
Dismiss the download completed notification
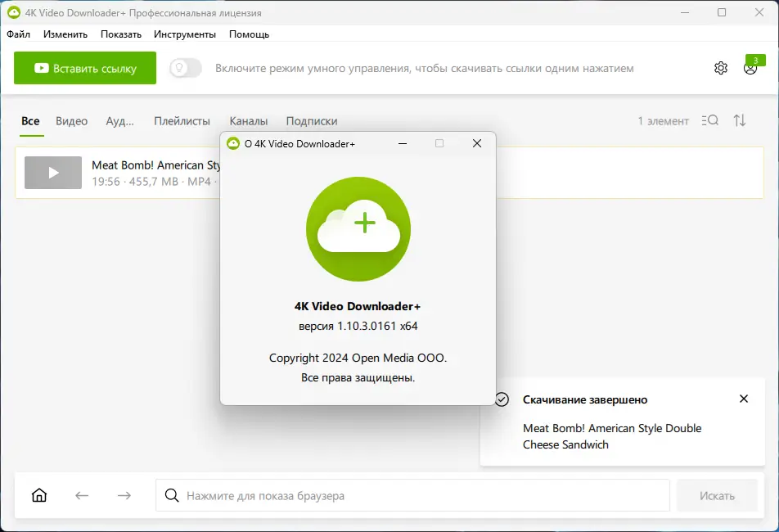[x=743, y=399]
